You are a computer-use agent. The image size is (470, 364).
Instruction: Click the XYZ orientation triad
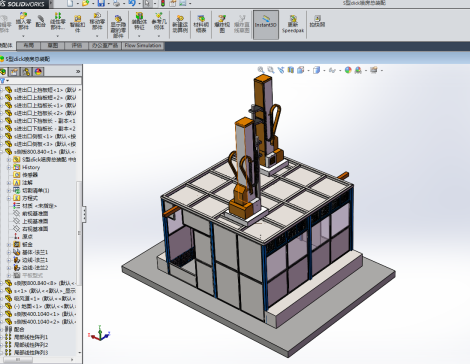click(99, 333)
